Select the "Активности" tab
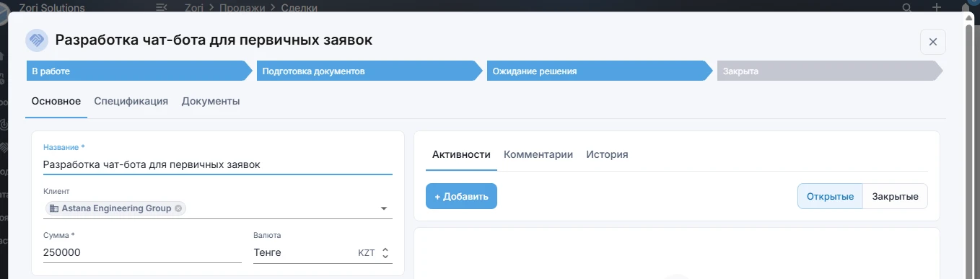Image resolution: width=980 pixels, height=279 pixels. click(x=461, y=154)
